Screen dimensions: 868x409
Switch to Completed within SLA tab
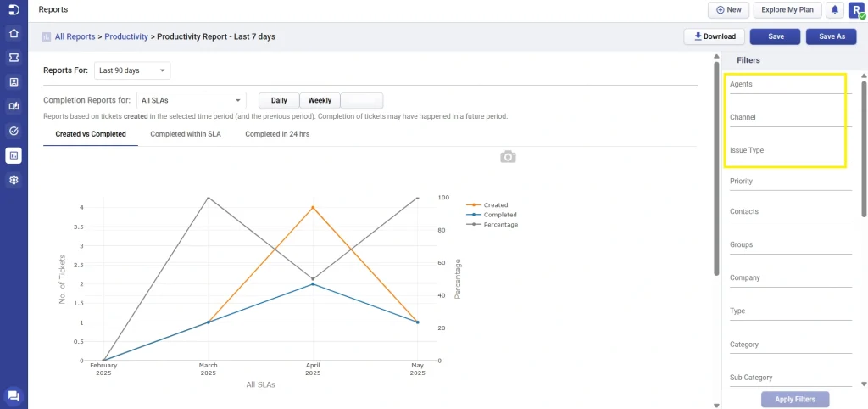coord(186,134)
